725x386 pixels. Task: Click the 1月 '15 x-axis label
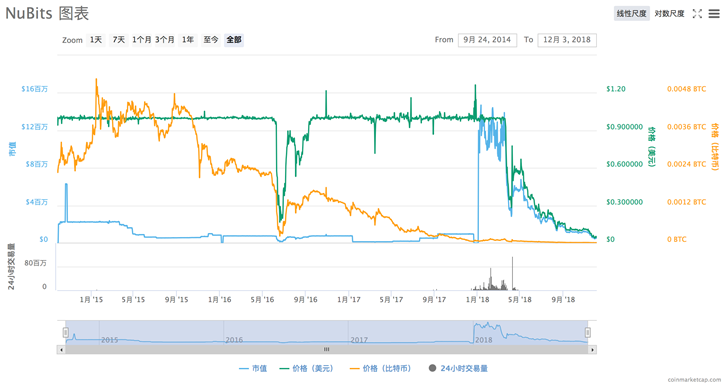[x=92, y=300]
